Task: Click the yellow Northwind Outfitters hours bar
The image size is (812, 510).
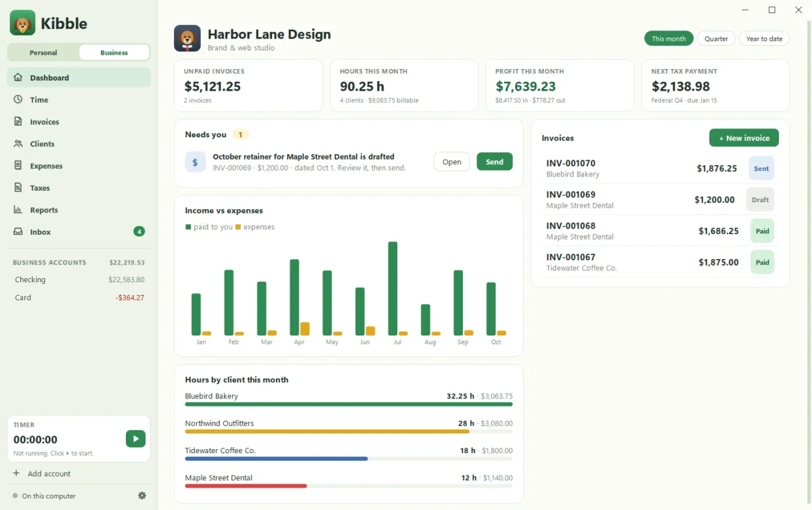Action: [327, 432]
